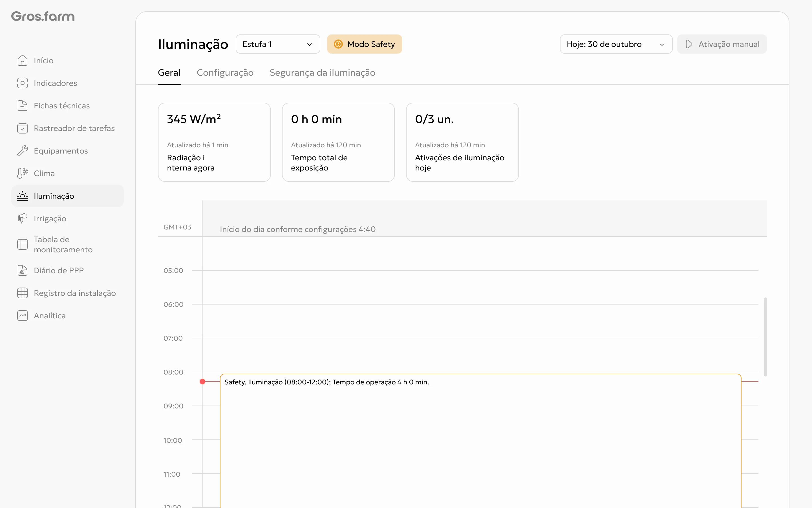Viewport: 812px width, 508px height.
Task: Click the Diário de PPP bug-file icon
Action: coord(23,270)
